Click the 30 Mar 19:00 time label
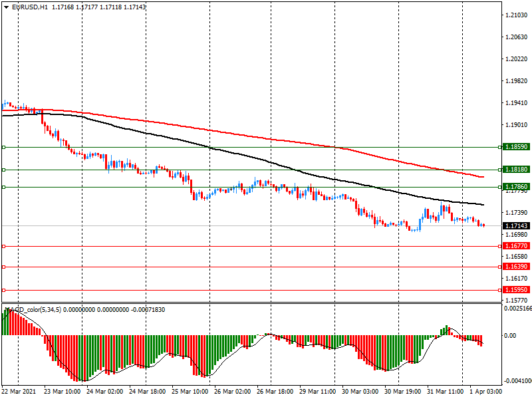The image size is (532, 399). pyautogui.click(x=403, y=391)
